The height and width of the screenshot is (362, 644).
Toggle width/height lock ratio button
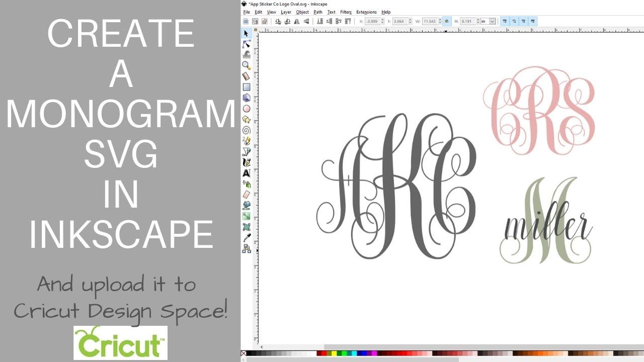[447, 21]
